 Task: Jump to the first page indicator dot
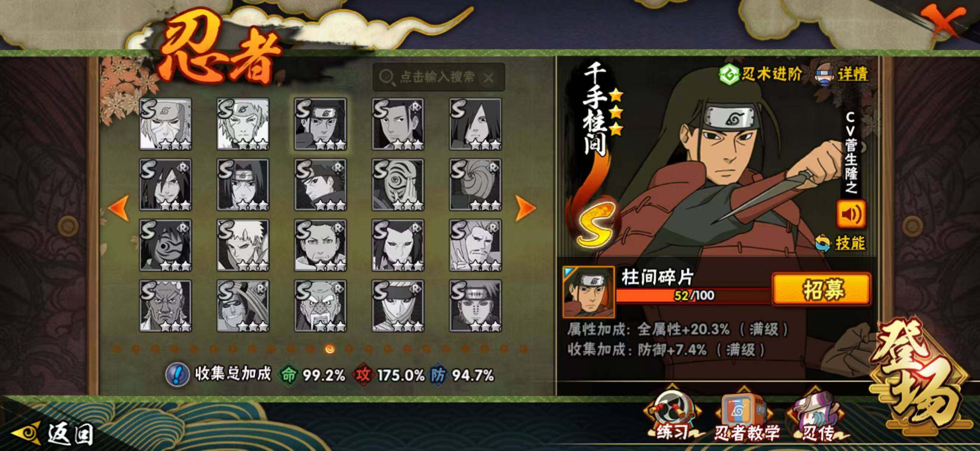point(116,349)
